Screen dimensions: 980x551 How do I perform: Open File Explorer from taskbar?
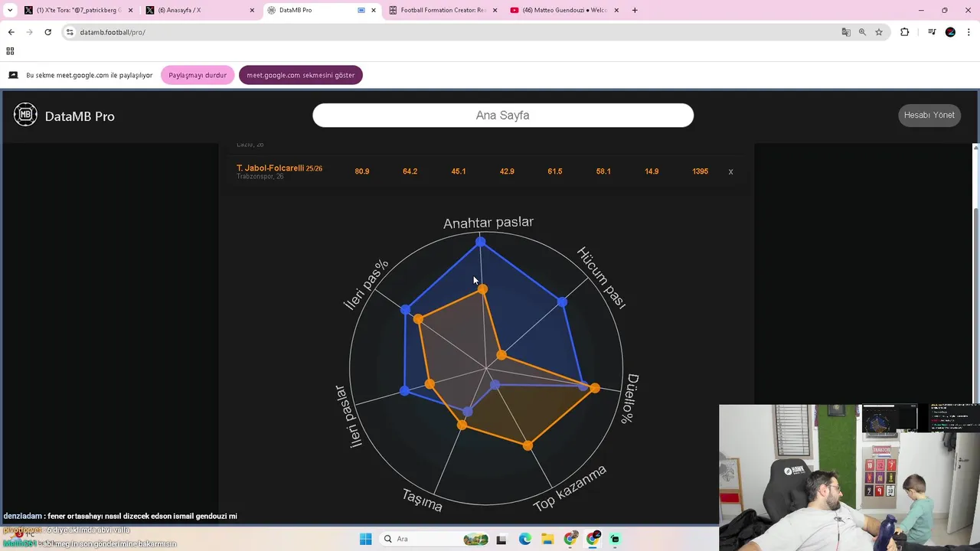547,540
